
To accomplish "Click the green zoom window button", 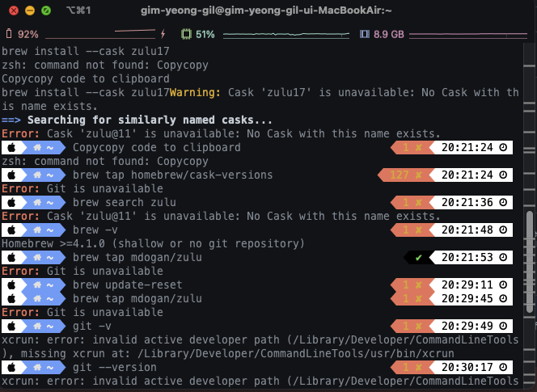I will [x=46, y=11].
